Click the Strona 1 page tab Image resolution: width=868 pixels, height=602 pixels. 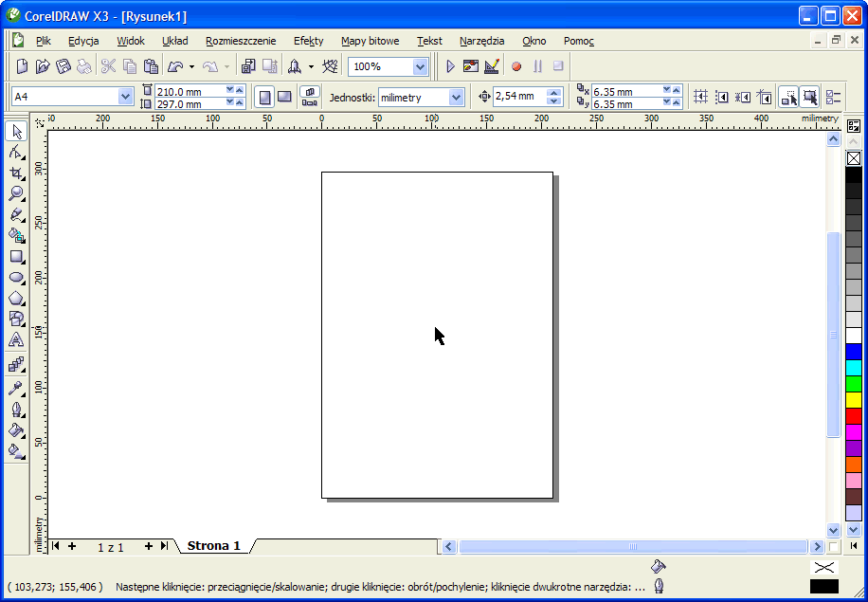coord(213,546)
